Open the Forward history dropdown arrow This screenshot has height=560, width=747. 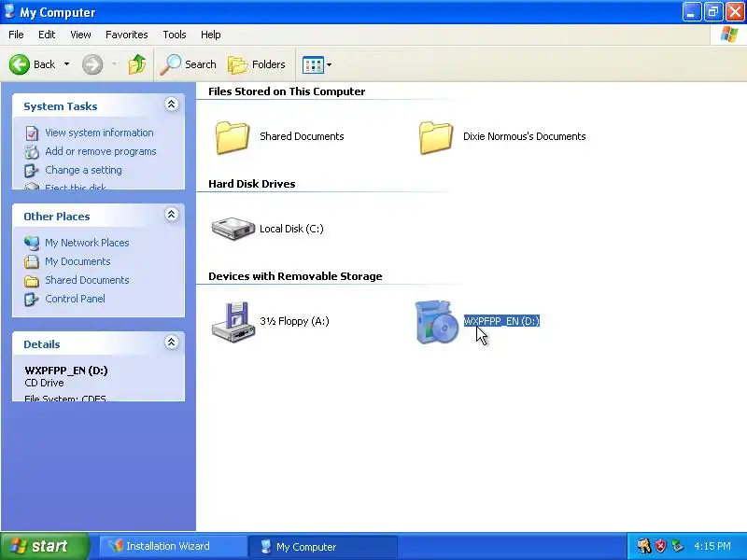pyautogui.click(x=114, y=64)
